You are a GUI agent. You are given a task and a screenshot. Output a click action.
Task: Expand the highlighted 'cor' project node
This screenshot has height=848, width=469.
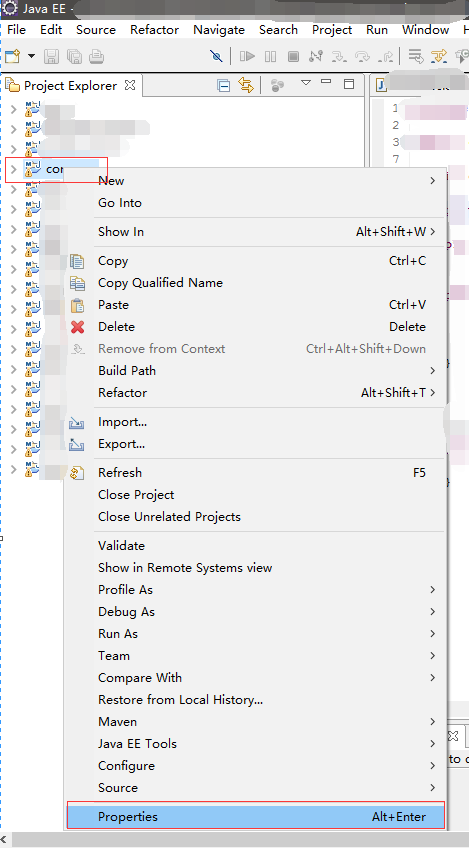[x=14, y=169]
